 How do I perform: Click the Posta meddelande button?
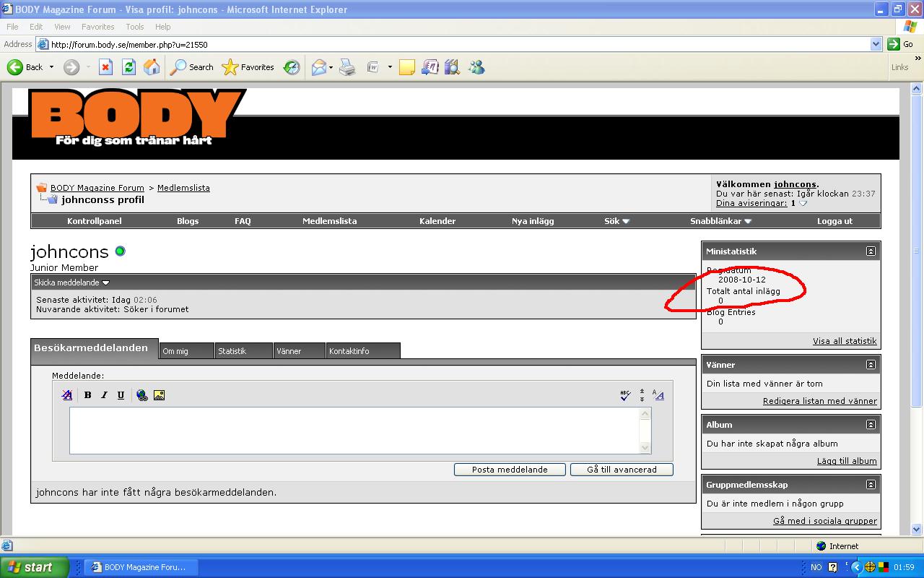point(510,470)
